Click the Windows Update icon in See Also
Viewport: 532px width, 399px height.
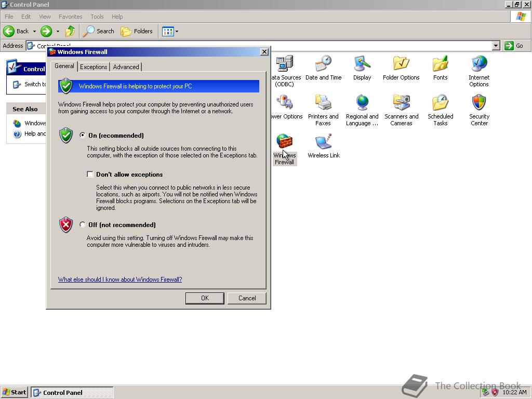click(x=17, y=123)
